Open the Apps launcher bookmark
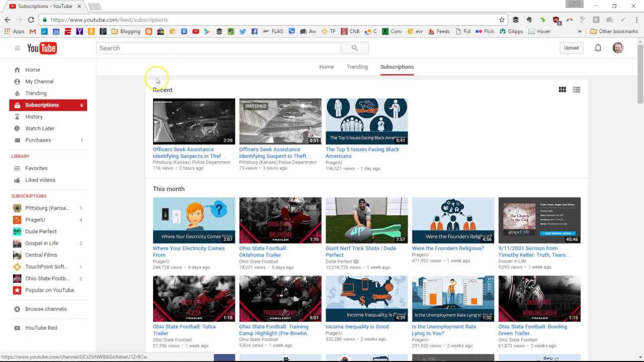The width and height of the screenshot is (644, 362). (x=14, y=31)
